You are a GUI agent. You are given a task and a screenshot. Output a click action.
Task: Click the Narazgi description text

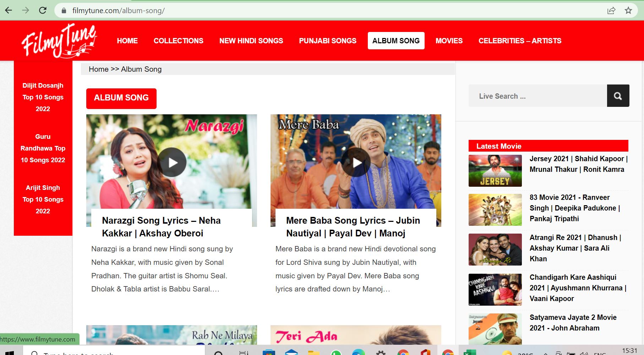click(x=162, y=269)
